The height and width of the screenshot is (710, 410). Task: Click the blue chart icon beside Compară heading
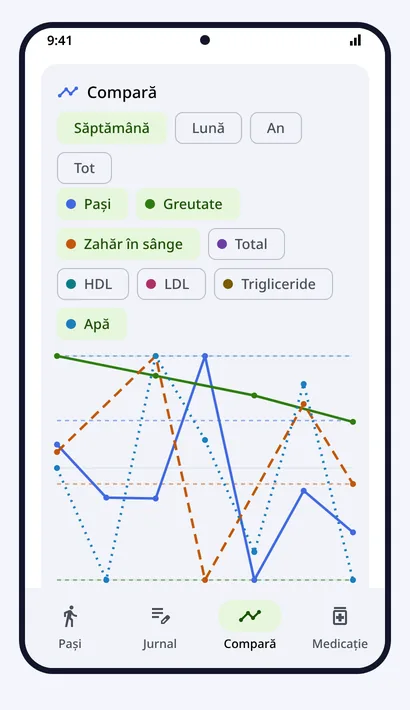point(68,92)
